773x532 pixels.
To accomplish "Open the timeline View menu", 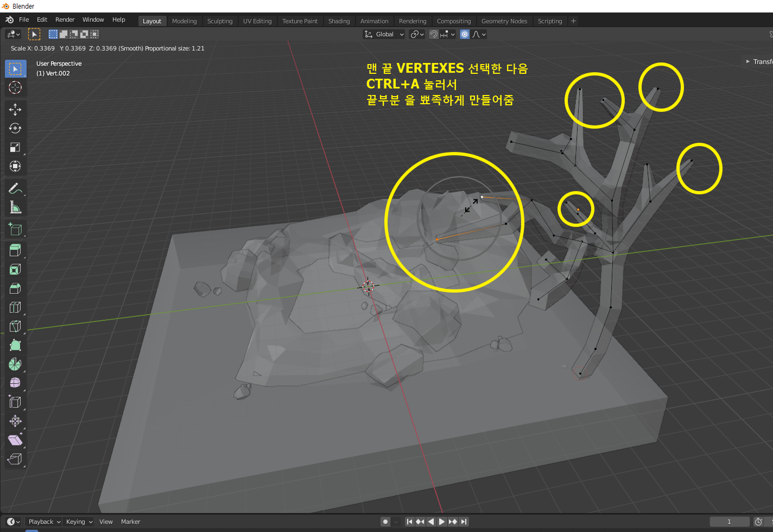I will 106,522.
